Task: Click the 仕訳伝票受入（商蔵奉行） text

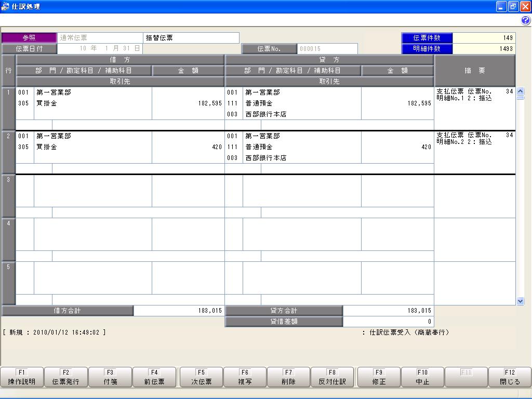Action: click(409, 332)
